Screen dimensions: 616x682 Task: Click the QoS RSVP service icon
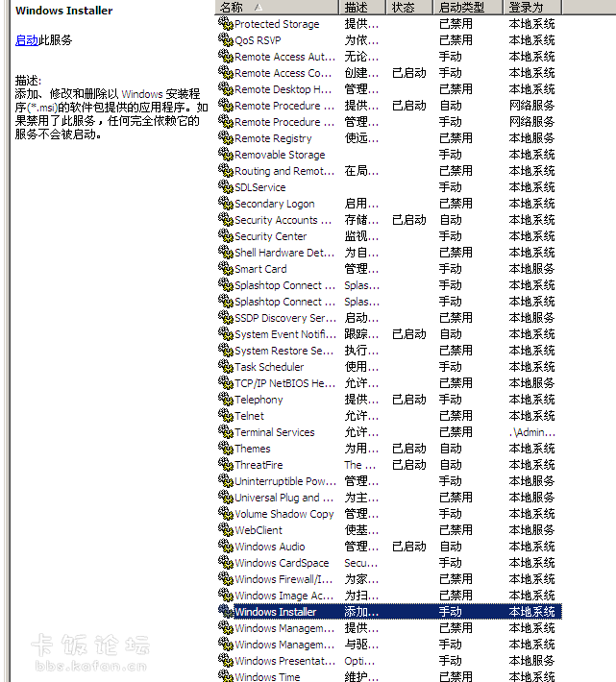pos(225,40)
